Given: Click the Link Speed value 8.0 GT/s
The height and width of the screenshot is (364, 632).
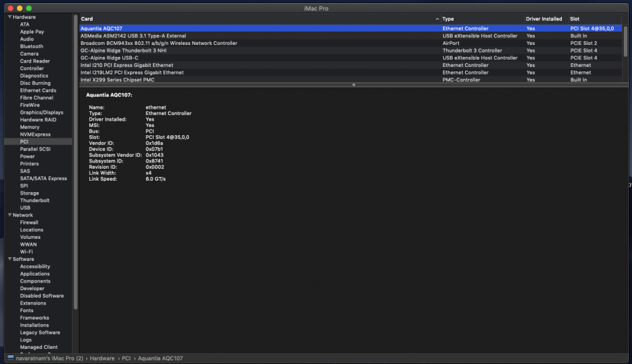Looking at the screenshot, I should coord(155,179).
